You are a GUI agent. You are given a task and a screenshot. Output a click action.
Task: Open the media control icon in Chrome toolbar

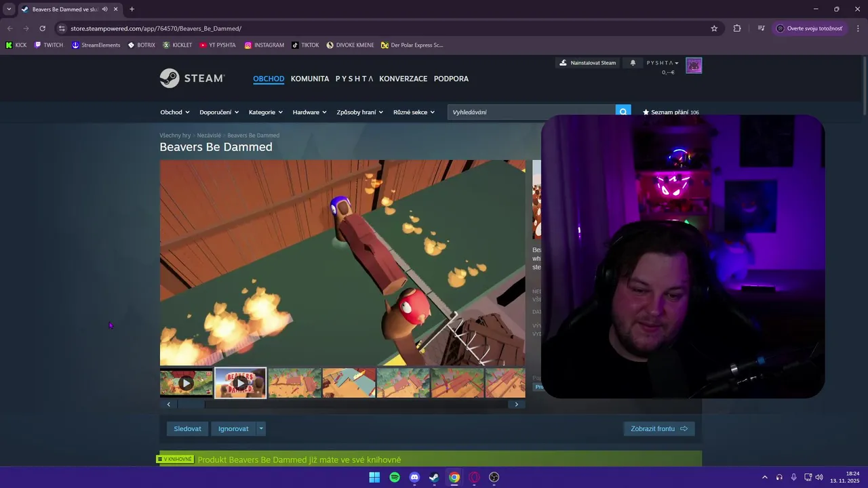click(x=762, y=28)
